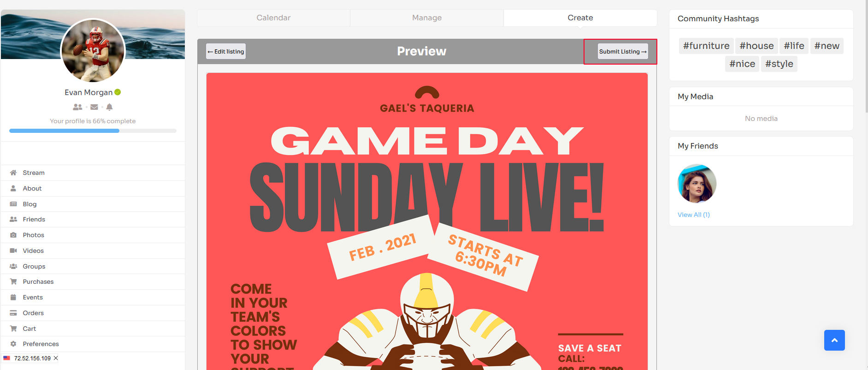Click the Cart icon in sidebar
The height and width of the screenshot is (370, 868).
click(13, 328)
